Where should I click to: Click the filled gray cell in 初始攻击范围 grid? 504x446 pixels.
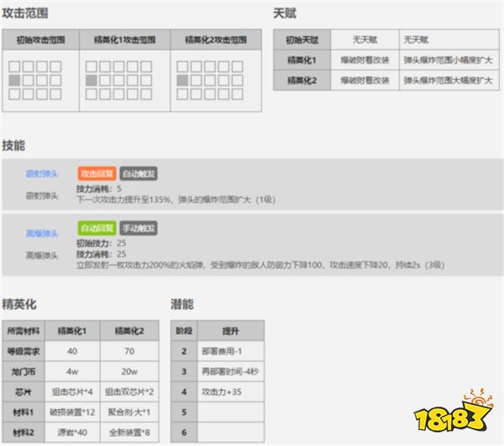click(x=14, y=81)
